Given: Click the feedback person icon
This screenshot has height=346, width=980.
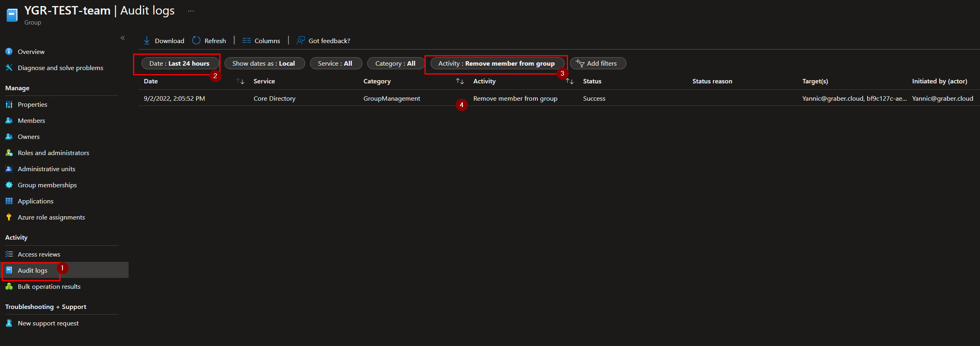Looking at the screenshot, I should pyautogui.click(x=301, y=41).
